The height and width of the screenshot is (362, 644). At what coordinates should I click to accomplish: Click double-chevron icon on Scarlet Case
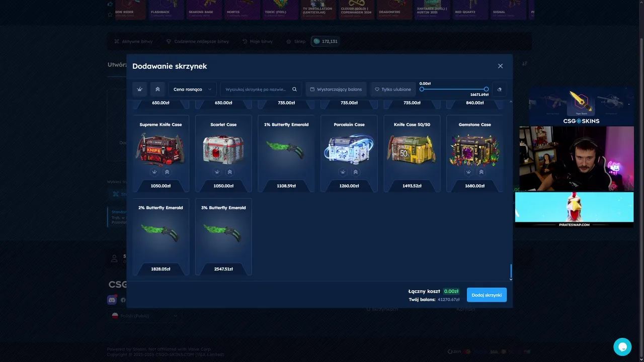pos(230,172)
